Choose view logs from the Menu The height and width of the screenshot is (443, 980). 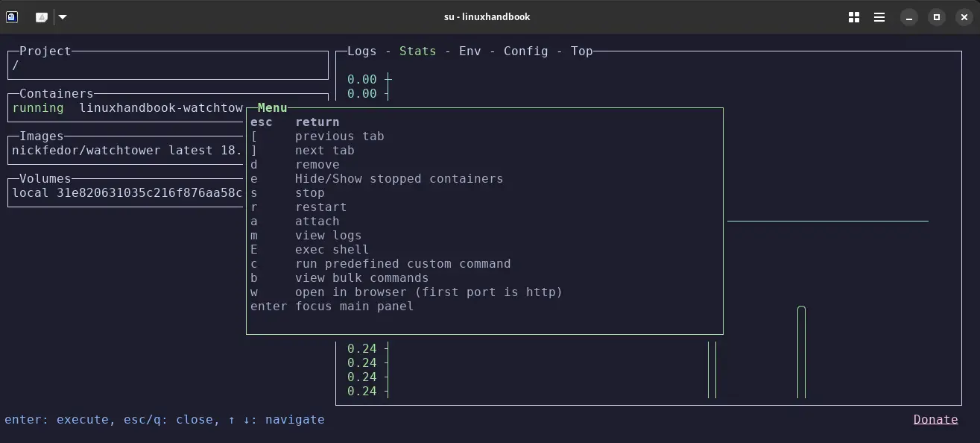point(329,235)
